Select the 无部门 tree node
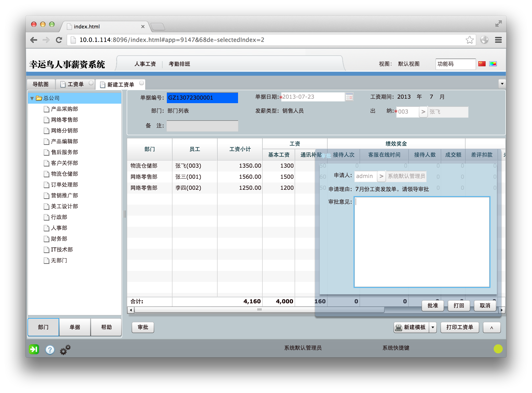The width and height of the screenshot is (532, 393). [x=59, y=260]
